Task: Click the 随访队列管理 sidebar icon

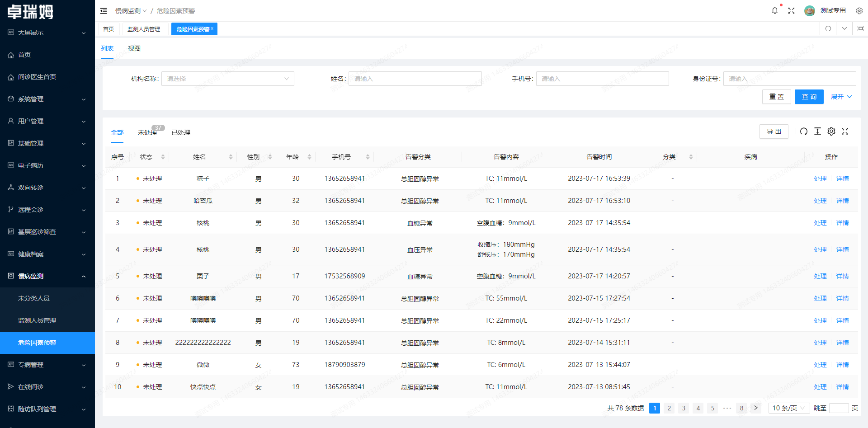Action: pyautogui.click(x=11, y=409)
